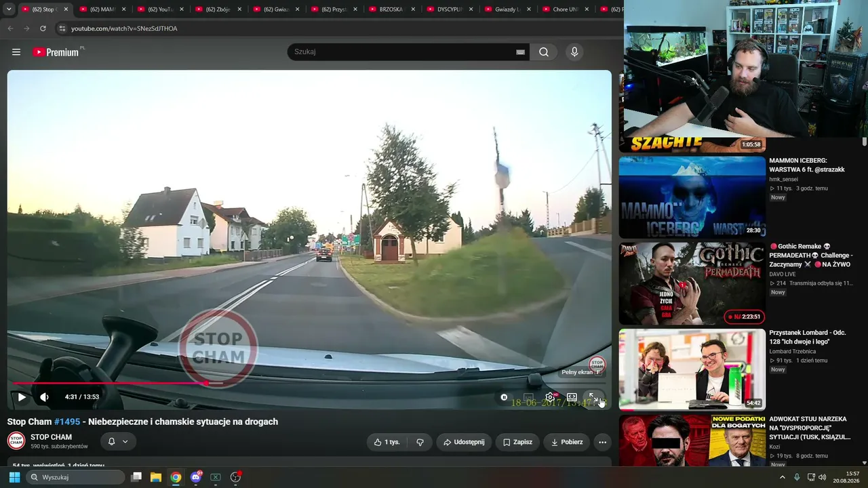Screen dimensions: 868x488
Task: Open "Przystanek Lombard - Odc. 128" title
Action: coord(808,338)
